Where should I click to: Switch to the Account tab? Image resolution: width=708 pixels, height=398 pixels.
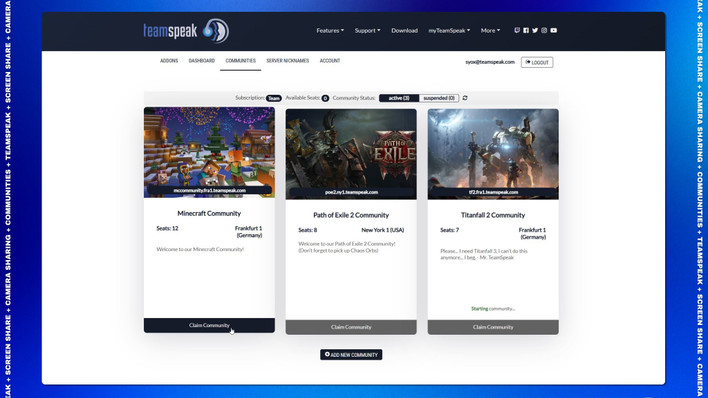[330, 61]
